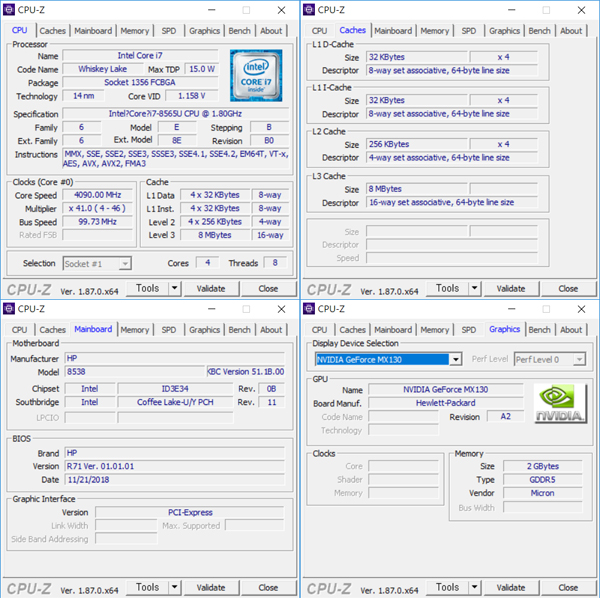Open Tools dropdown arrow in CPU window
The image size is (600, 598).
tap(174, 288)
